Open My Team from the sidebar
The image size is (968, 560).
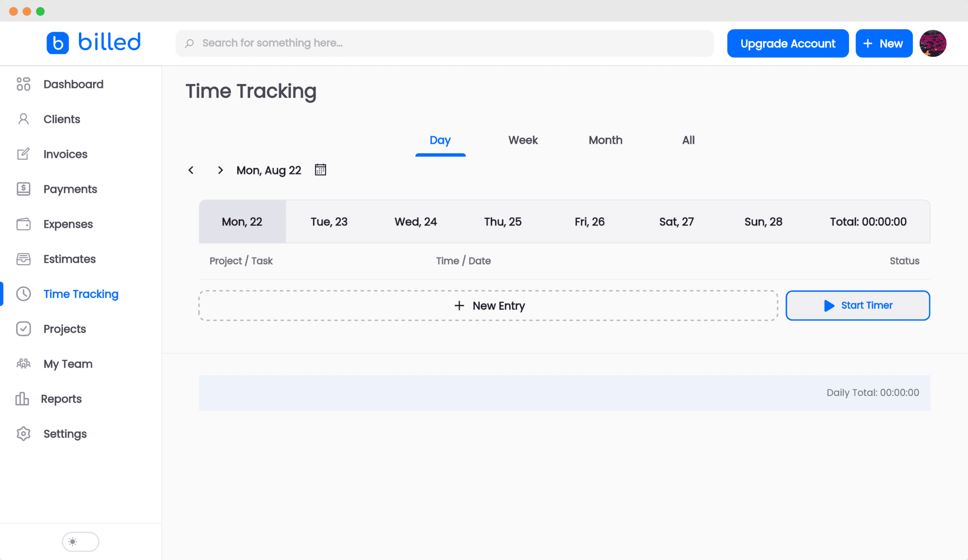pos(23,363)
